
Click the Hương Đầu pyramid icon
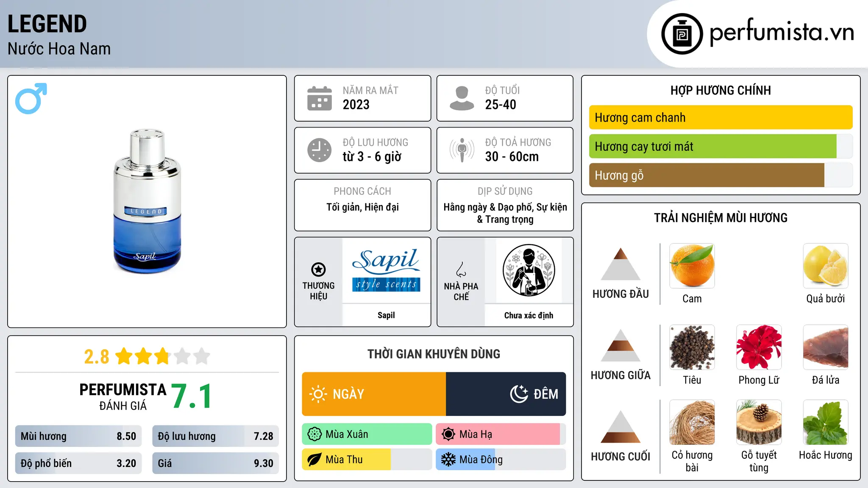620,264
